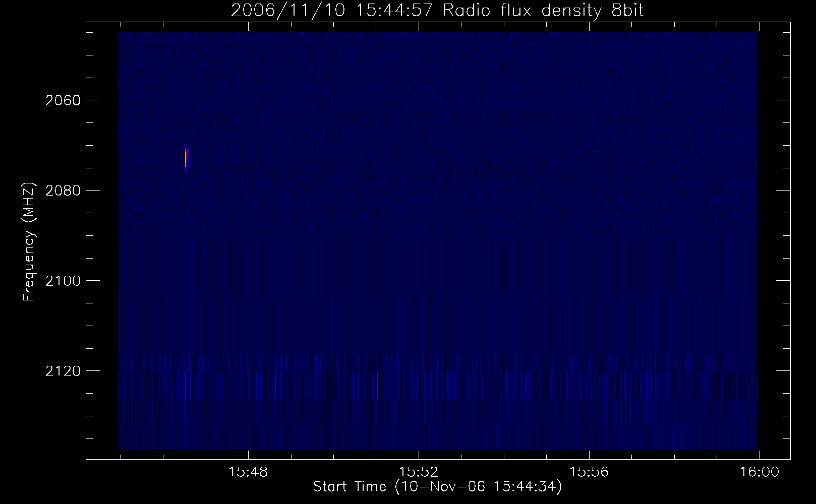816x504 pixels.
Task: Click the 'Start Time' x-axis label
Action: pyautogui.click(x=437, y=487)
